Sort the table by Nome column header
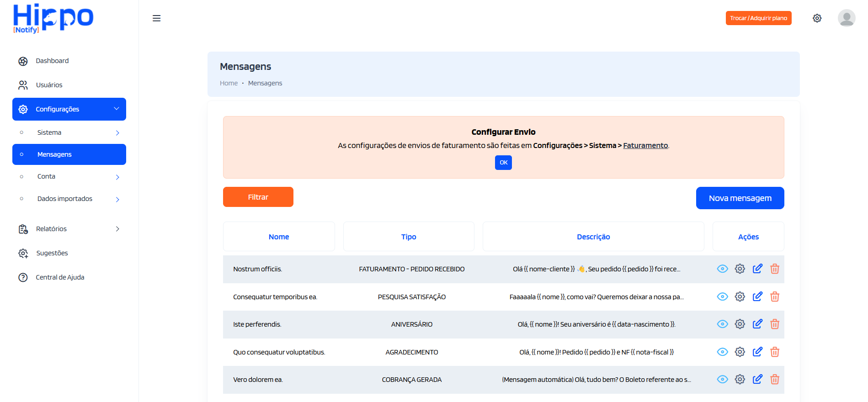The width and height of the screenshot is (868, 402). (x=279, y=237)
